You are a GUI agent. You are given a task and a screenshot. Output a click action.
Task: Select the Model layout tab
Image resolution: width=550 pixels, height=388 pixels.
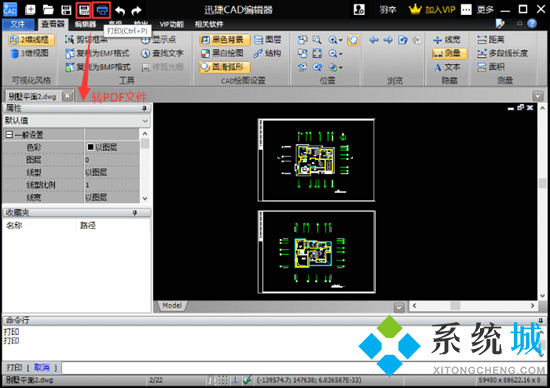(172, 306)
